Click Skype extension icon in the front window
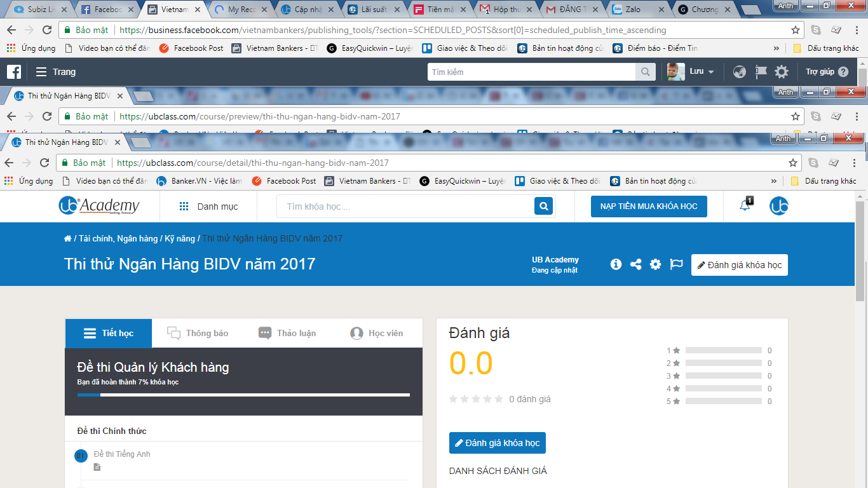 click(x=813, y=163)
